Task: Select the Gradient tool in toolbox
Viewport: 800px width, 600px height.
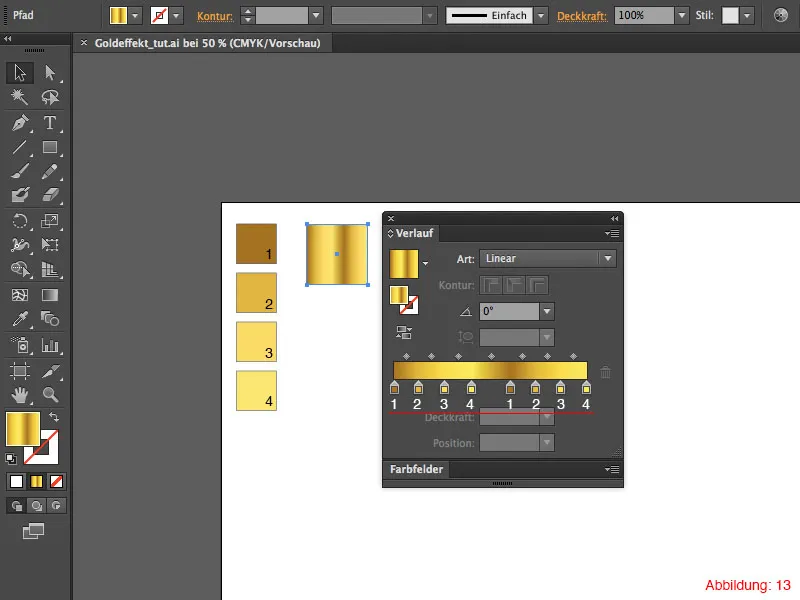Action: tap(50, 295)
